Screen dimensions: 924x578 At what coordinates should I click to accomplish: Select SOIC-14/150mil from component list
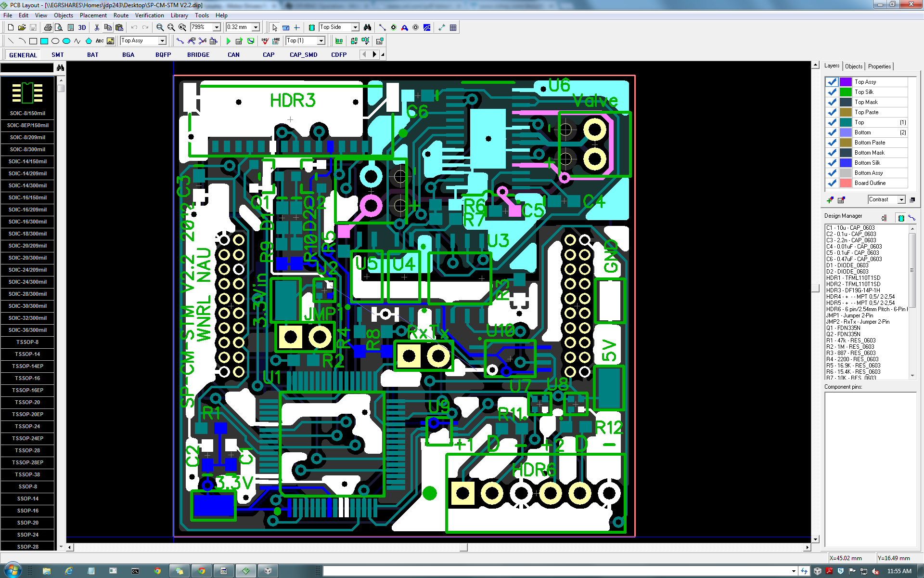(x=27, y=161)
